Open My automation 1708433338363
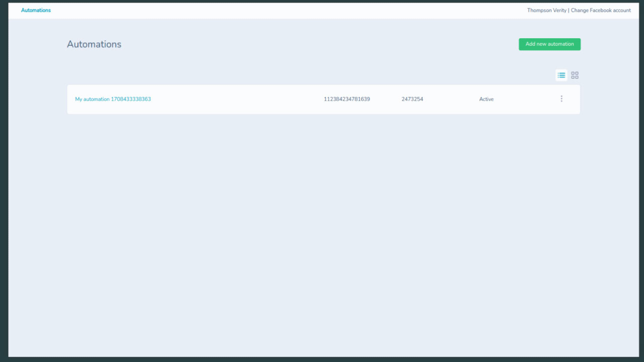Image resolution: width=644 pixels, height=362 pixels. pos(113,99)
